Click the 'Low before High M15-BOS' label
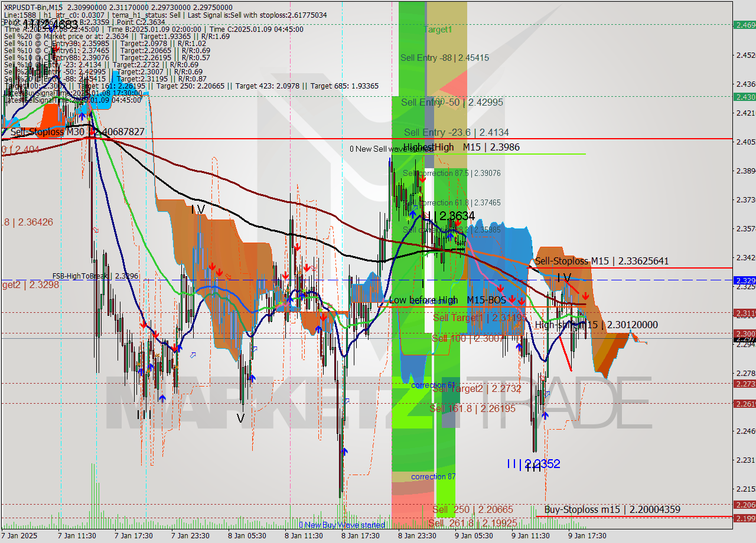Screen dimensions: 756x543 448,300
